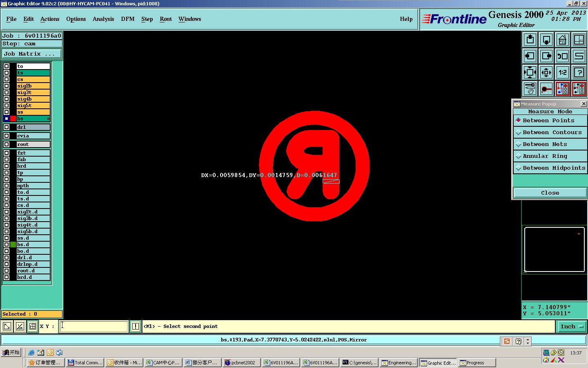Open the Analysis menu
Screen dimensions: 588x368
(103, 19)
